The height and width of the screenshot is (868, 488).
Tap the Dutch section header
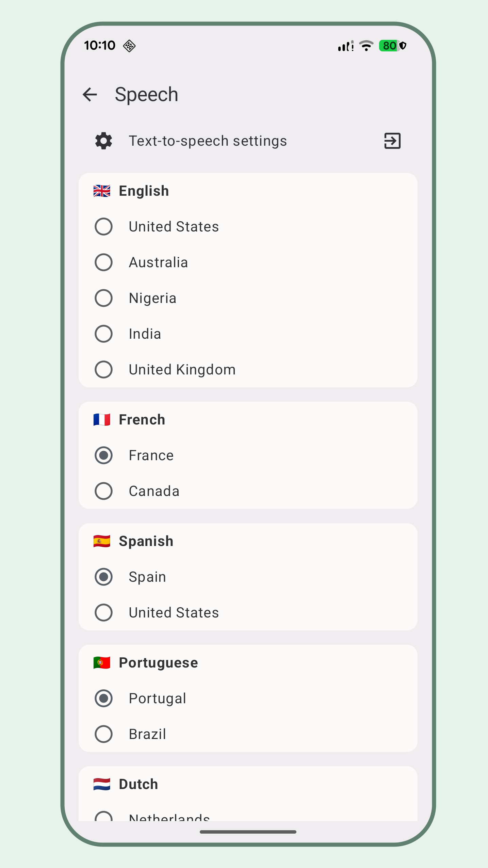pyautogui.click(x=139, y=784)
